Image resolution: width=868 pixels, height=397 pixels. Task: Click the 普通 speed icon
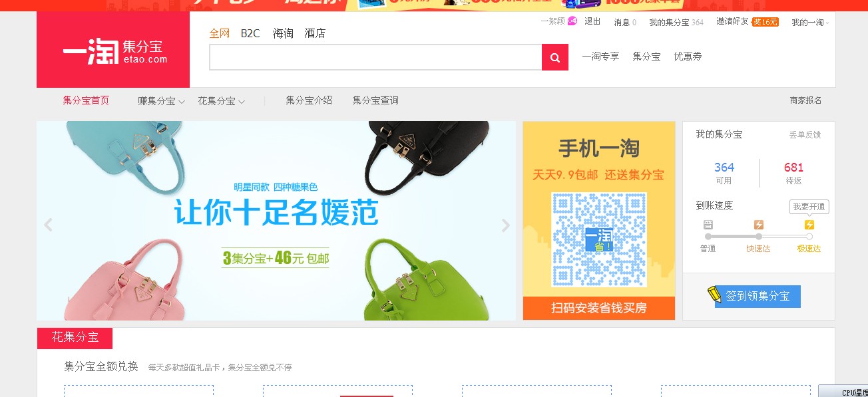[x=708, y=225]
